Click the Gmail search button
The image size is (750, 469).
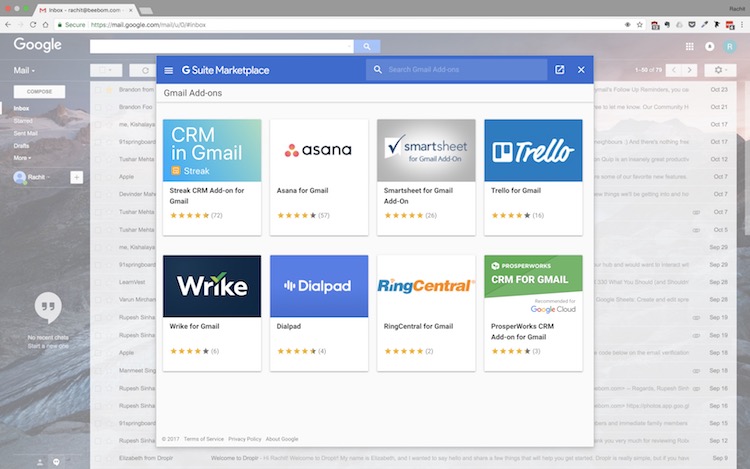[x=367, y=46]
